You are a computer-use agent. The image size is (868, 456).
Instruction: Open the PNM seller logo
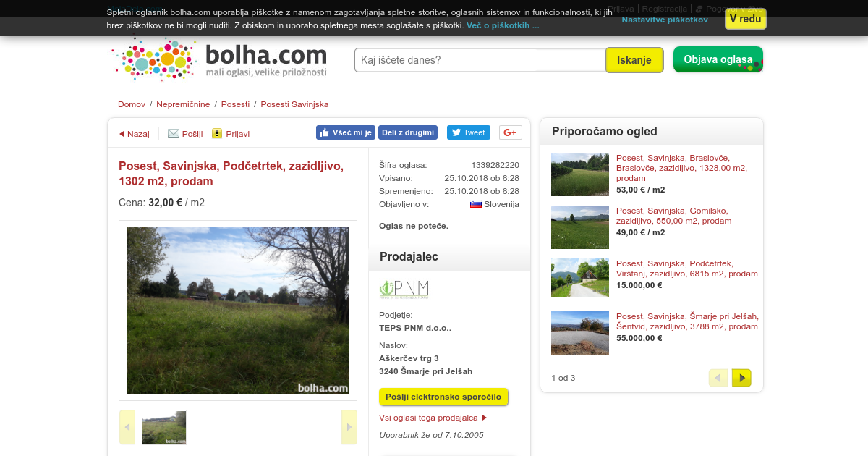406,289
